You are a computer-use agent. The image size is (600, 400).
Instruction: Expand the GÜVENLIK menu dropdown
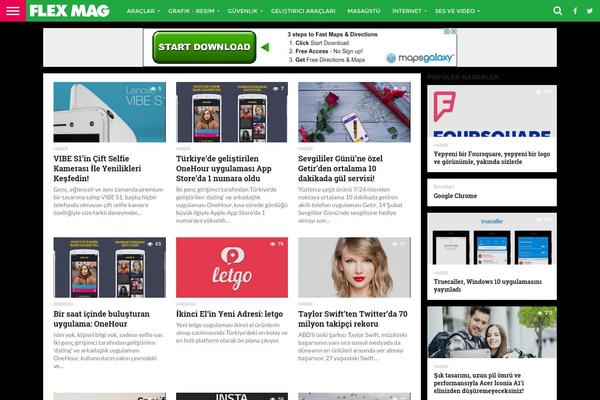click(245, 11)
